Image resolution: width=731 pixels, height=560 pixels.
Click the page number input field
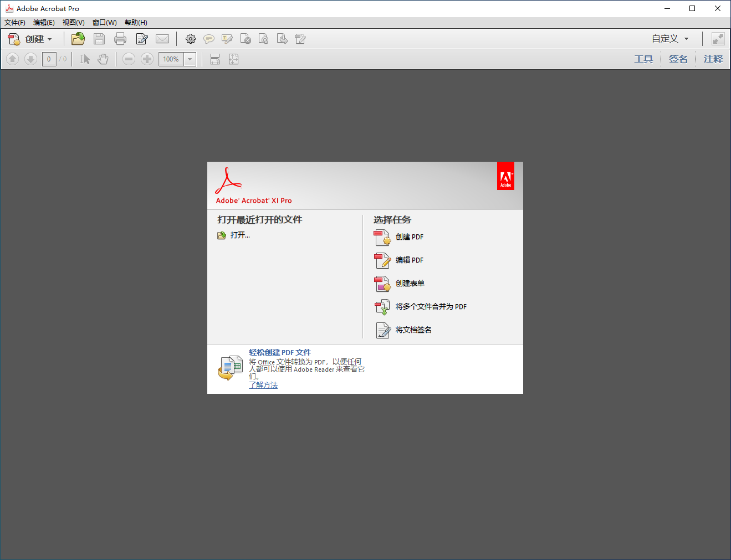[x=49, y=59]
